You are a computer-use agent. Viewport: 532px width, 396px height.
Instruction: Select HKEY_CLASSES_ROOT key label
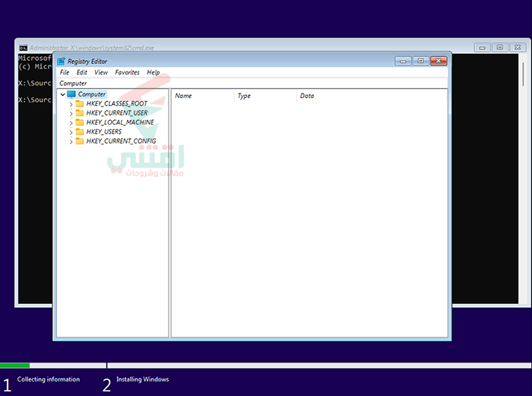(x=117, y=103)
